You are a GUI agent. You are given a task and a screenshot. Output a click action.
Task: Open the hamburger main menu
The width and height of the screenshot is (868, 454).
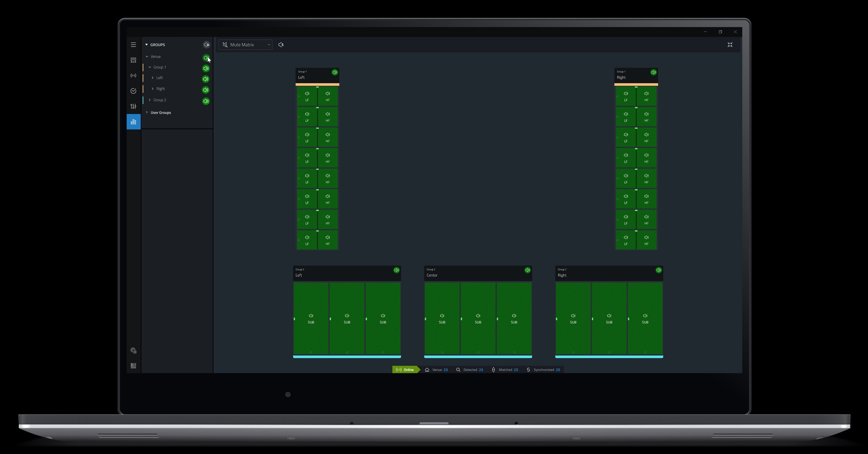[133, 45]
